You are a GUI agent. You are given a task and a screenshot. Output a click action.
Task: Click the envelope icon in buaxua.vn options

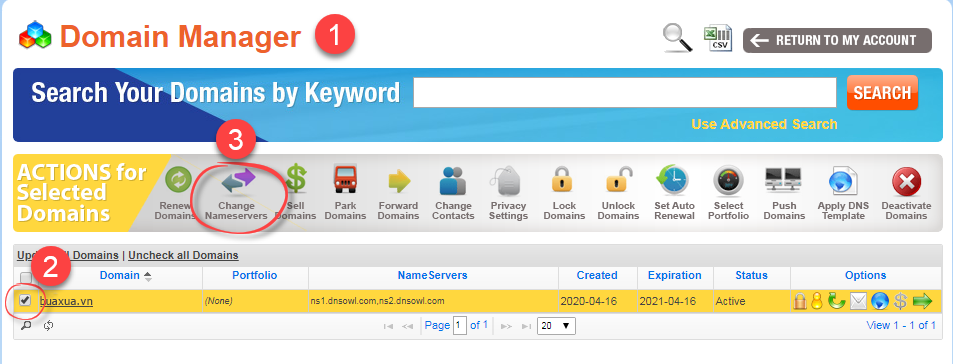[858, 301]
